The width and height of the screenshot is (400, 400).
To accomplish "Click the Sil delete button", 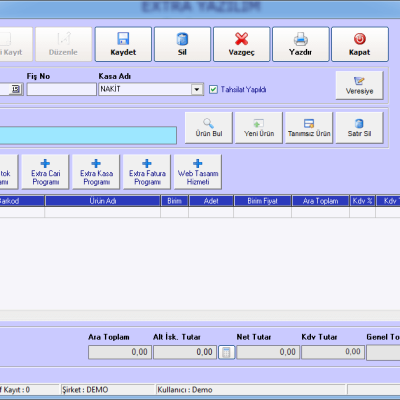I will pyautogui.click(x=182, y=44).
